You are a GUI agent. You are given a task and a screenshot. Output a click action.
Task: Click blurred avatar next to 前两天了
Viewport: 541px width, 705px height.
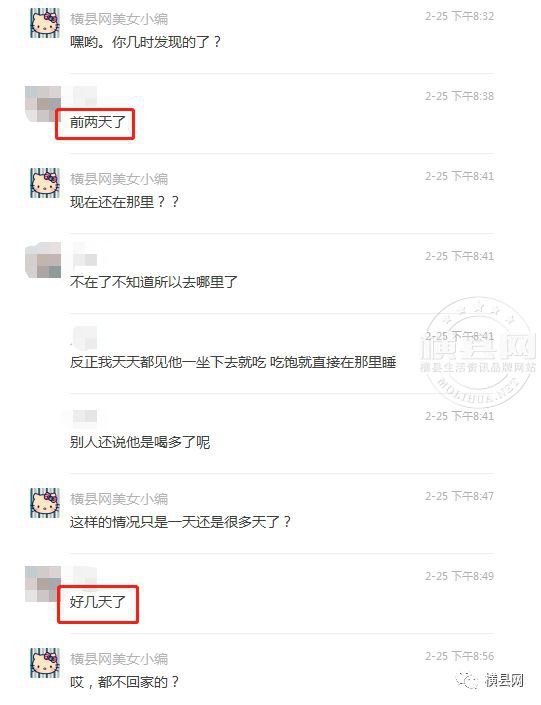click(43, 104)
